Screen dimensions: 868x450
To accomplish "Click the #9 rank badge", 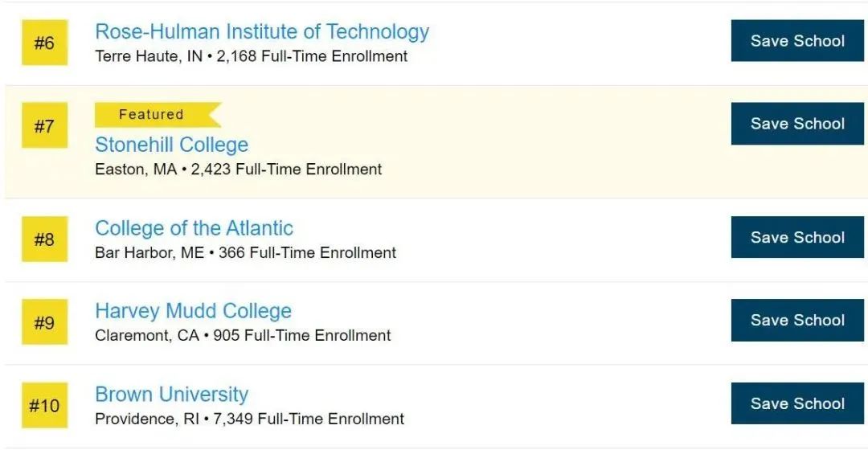I will (45, 322).
